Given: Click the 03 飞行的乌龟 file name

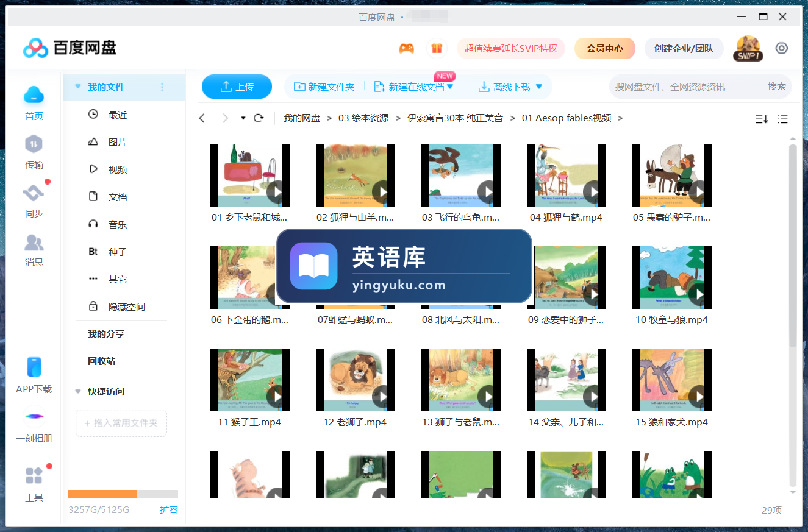Looking at the screenshot, I should [x=461, y=218].
